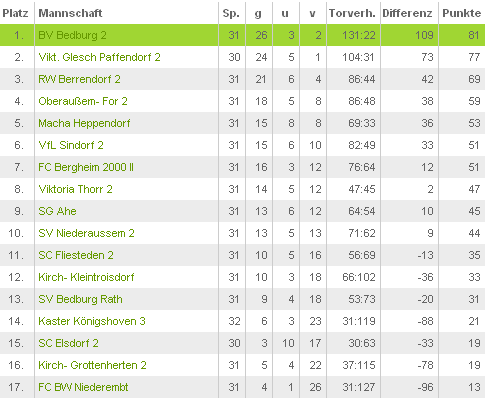Click the SV Bedburg Rath team name
Screen dimensions: 485x398
point(80,299)
